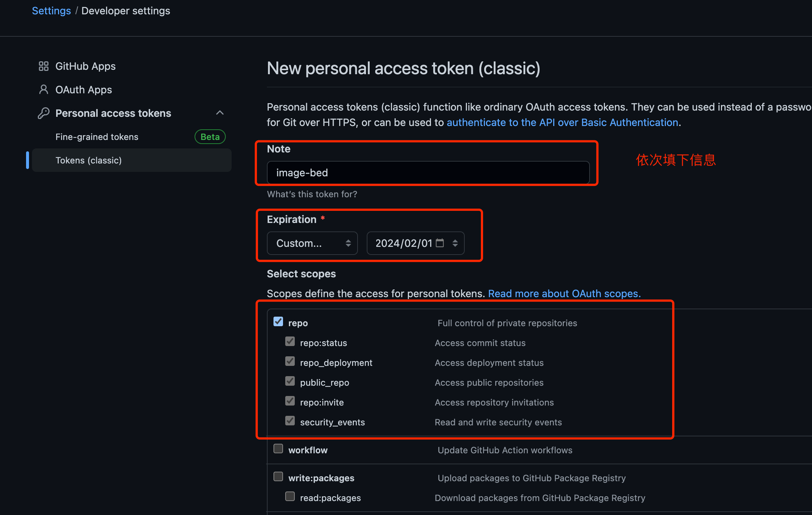Click 'Access deployment status' description
This screenshot has width=812, height=515.
[x=489, y=363]
